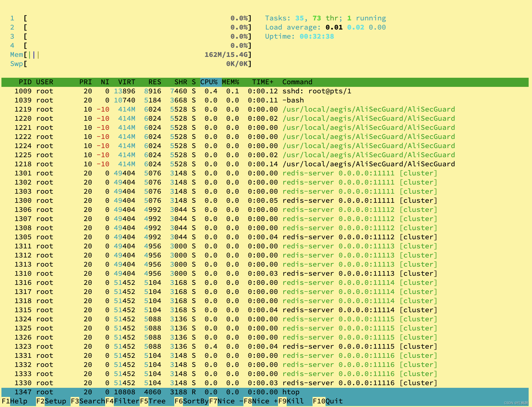The image size is (532, 407).
Task: Select AliSecGuard process with PID 1219
Action: tap(265, 109)
